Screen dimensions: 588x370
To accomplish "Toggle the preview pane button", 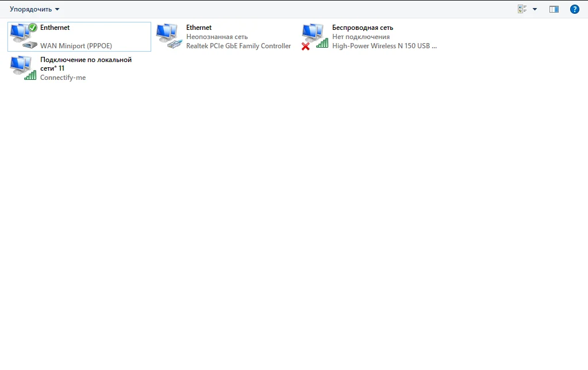I will (x=554, y=9).
